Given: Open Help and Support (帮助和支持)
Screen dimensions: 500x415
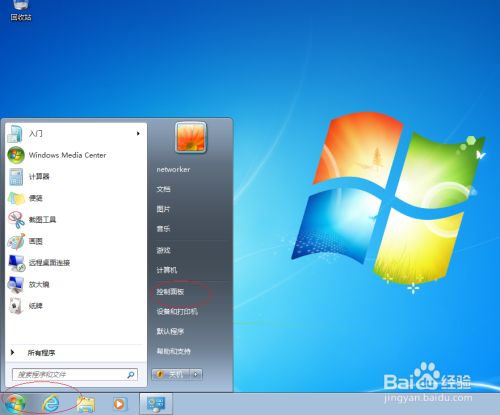Looking at the screenshot, I should 174,351.
